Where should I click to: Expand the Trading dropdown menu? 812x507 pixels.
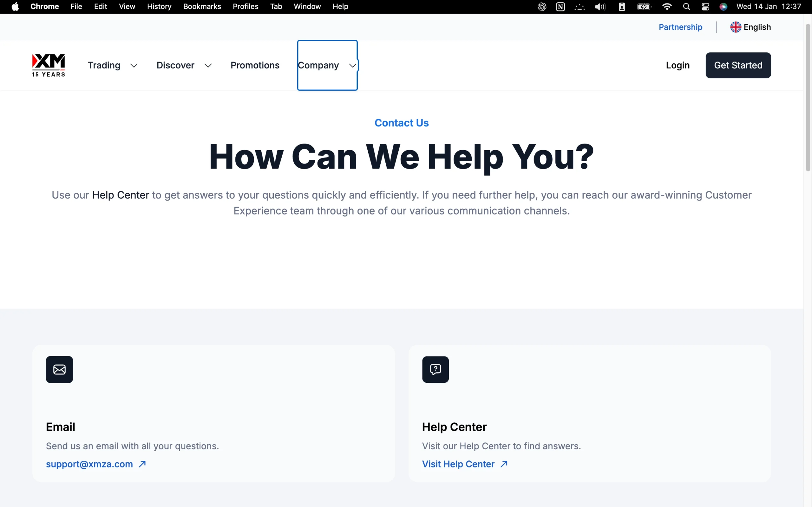click(x=113, y=65)
